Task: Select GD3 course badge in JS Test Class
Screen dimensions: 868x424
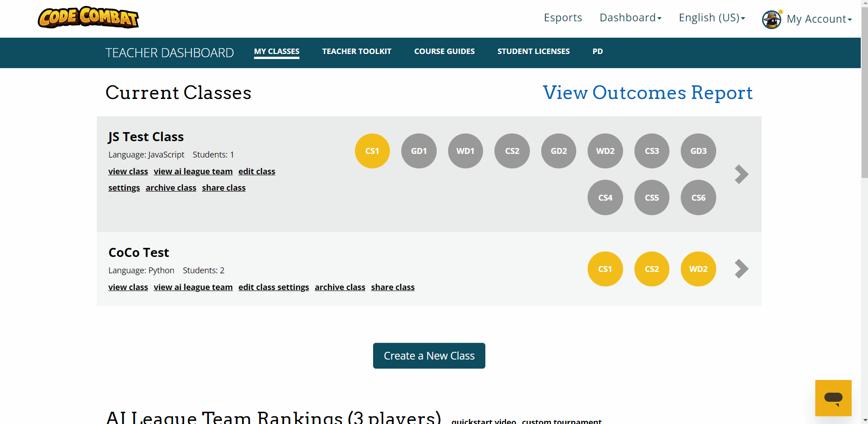Action: pyautogui.click(x=698, y=151)
